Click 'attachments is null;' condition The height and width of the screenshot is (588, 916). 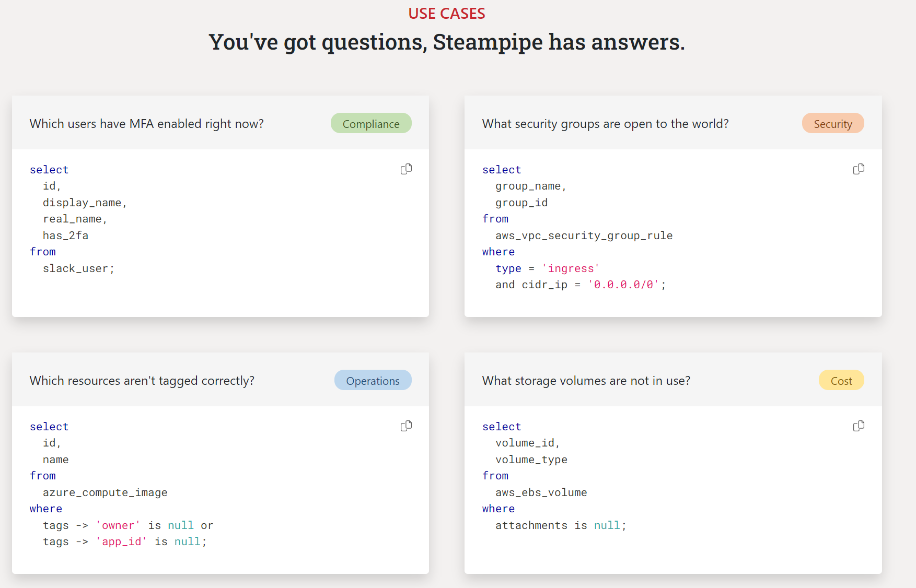561,525
